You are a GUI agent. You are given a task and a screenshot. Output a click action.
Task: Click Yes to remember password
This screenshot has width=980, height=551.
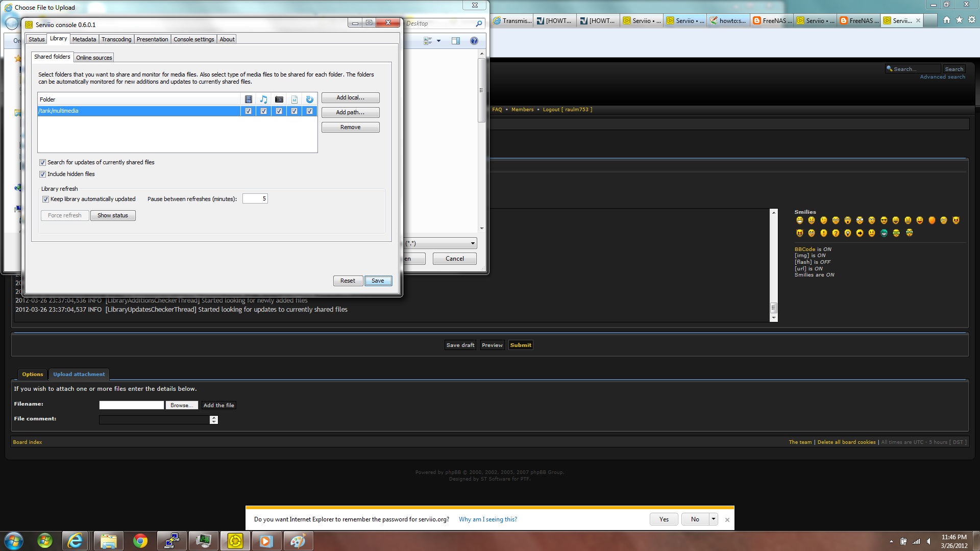[x=664, y=519]
